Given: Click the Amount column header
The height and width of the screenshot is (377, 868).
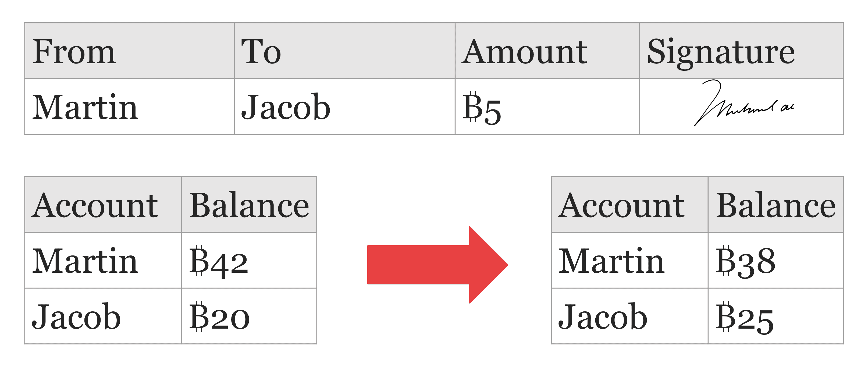Looking at the screenshot, I should click(547, 51).
